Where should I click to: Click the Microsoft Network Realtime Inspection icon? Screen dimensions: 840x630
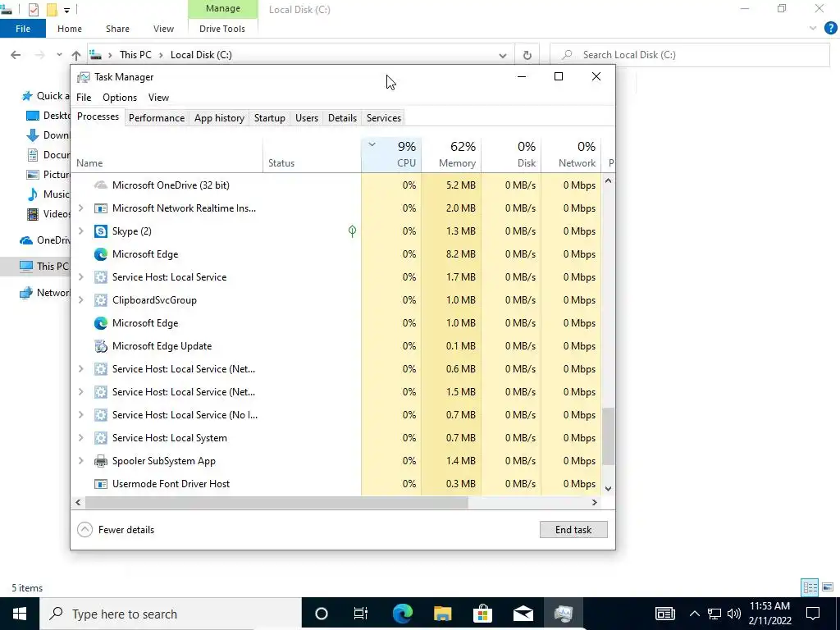click(x=101, y=208)
